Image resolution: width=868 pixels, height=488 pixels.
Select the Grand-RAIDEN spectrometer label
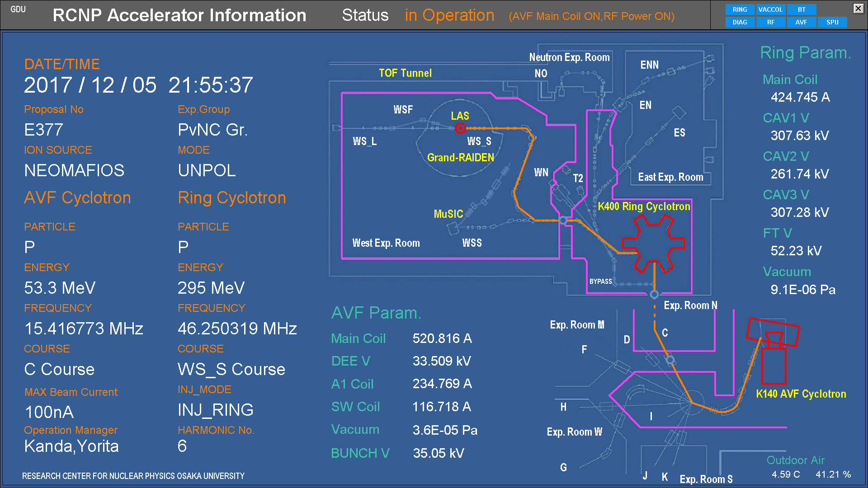click(x=460, y=158)
